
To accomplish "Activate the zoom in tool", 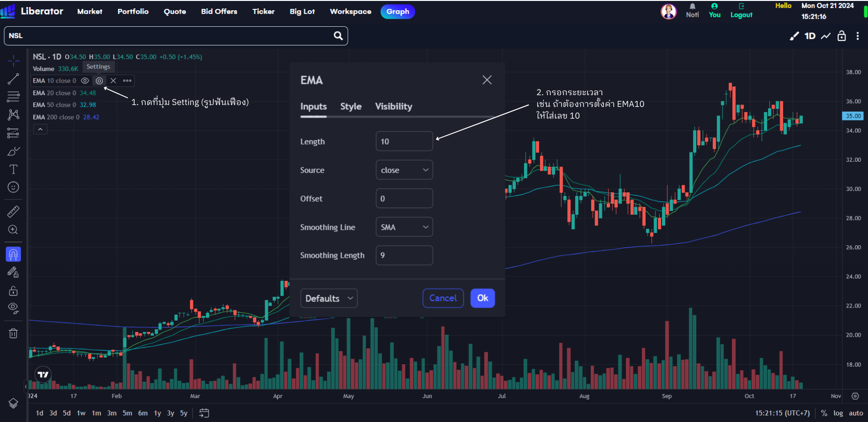I will point(13,230).
